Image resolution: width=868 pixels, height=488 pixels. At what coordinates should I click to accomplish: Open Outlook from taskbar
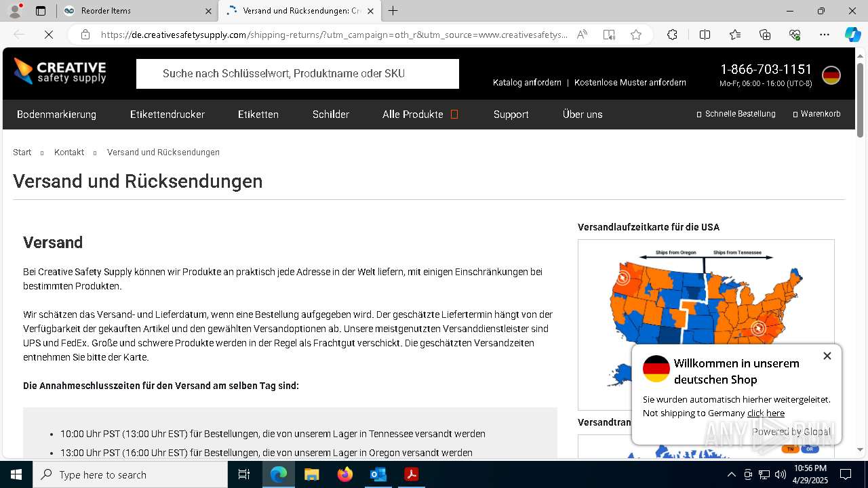[x=378, y=474]
